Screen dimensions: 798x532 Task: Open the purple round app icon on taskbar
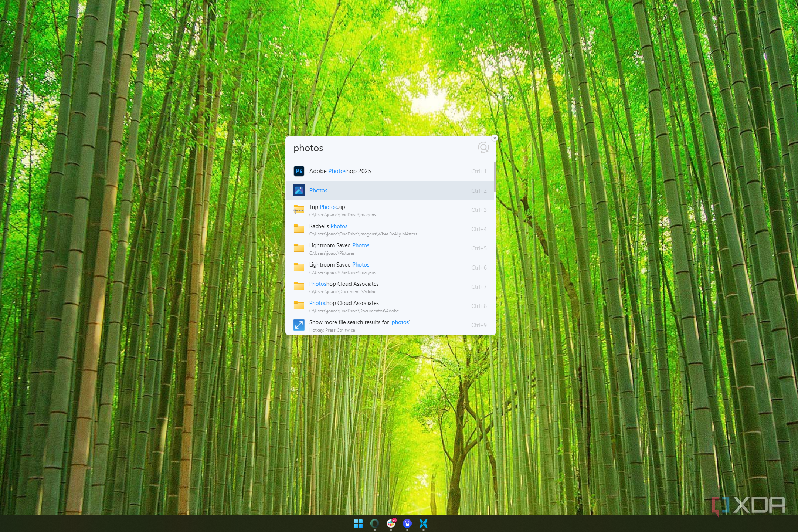point(407,523)
